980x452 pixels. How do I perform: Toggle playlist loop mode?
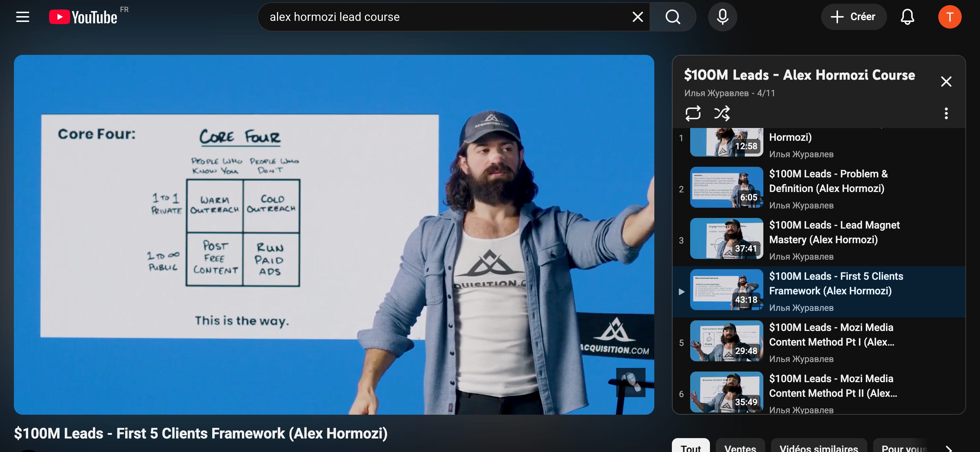[692, 113]
